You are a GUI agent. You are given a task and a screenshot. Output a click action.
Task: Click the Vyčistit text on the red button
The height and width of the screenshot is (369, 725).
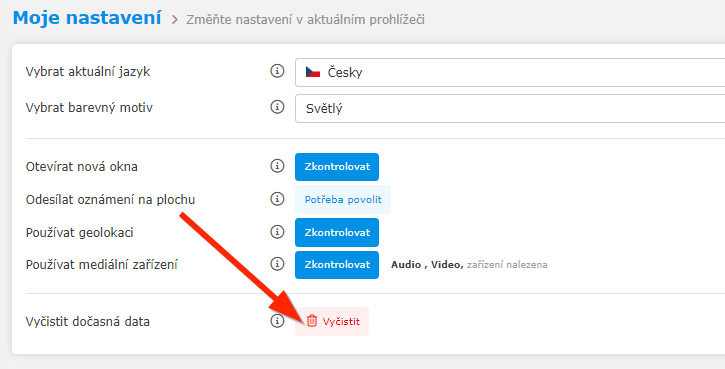click(341, 322)
